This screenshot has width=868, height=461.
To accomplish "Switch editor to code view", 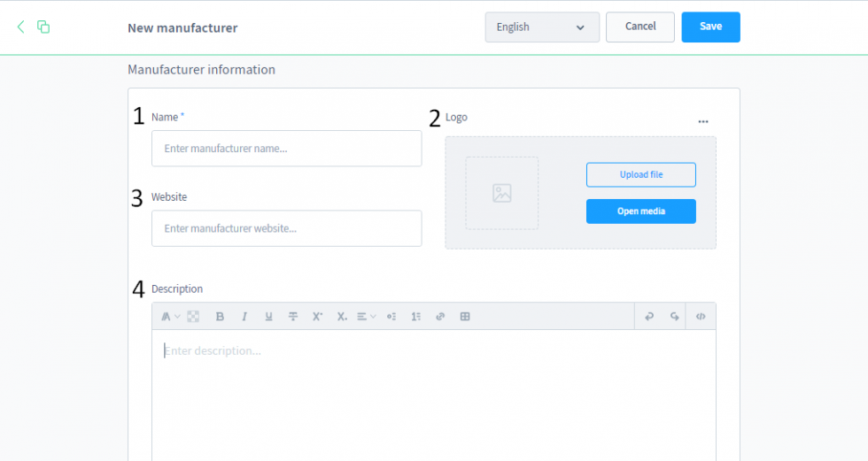I will tap(701, 317).
